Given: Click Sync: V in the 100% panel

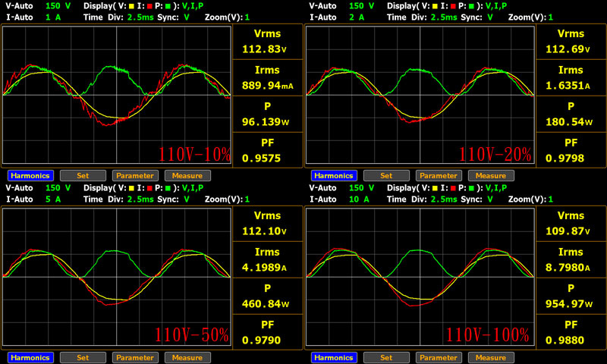Looking at the screenshot, I should tap(476, 199).
